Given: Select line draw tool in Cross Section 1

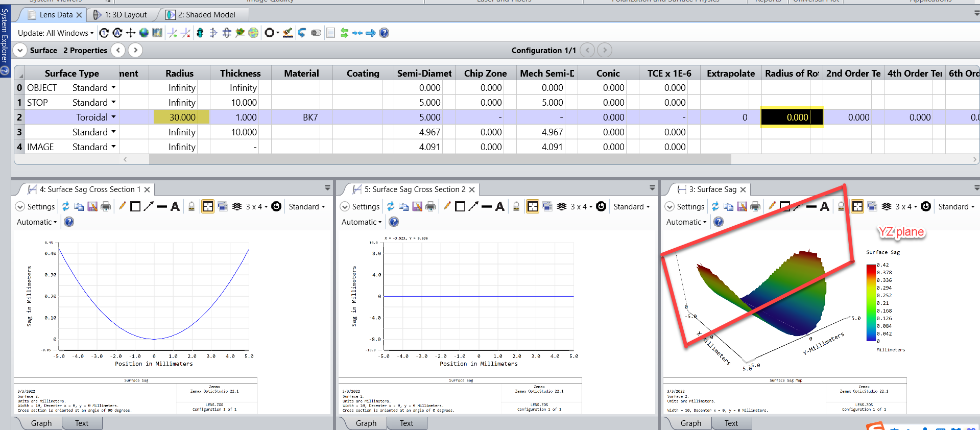Looking at the screenshot, I should (x=162, y=206).
